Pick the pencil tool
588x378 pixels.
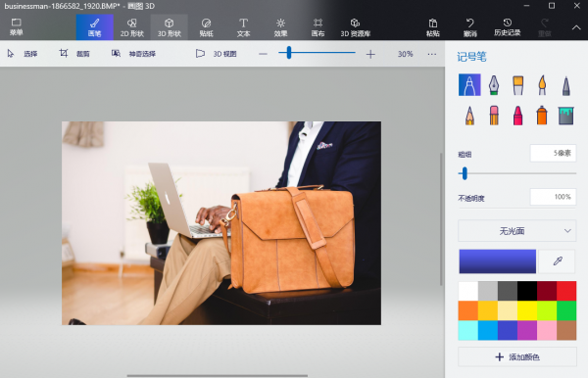469,116
